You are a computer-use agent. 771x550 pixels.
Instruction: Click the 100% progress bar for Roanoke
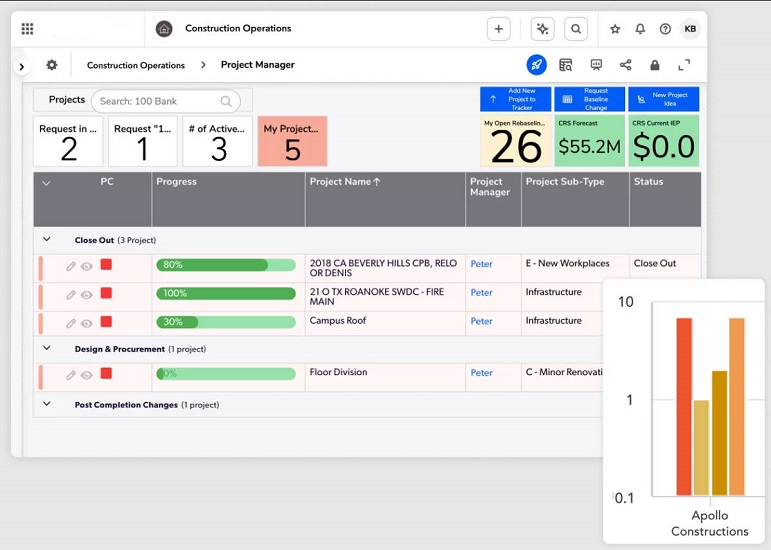click(226, 294)
